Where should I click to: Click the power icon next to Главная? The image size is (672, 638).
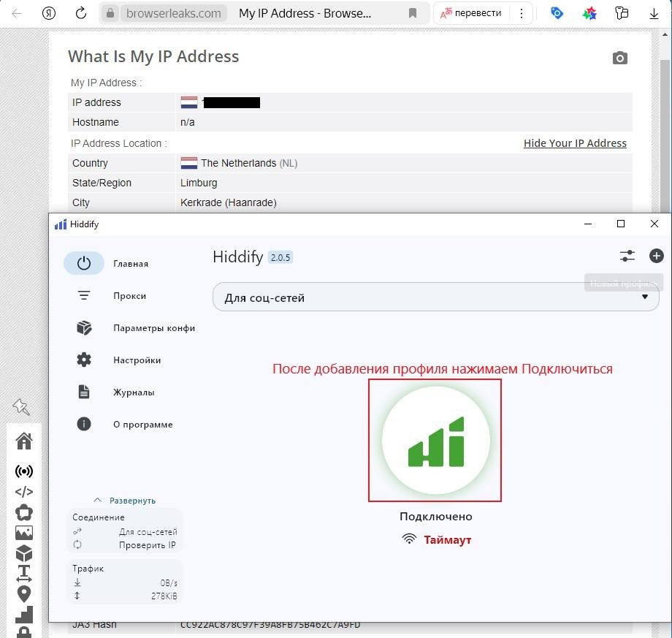pyautogui.click(x=84, y=263)
